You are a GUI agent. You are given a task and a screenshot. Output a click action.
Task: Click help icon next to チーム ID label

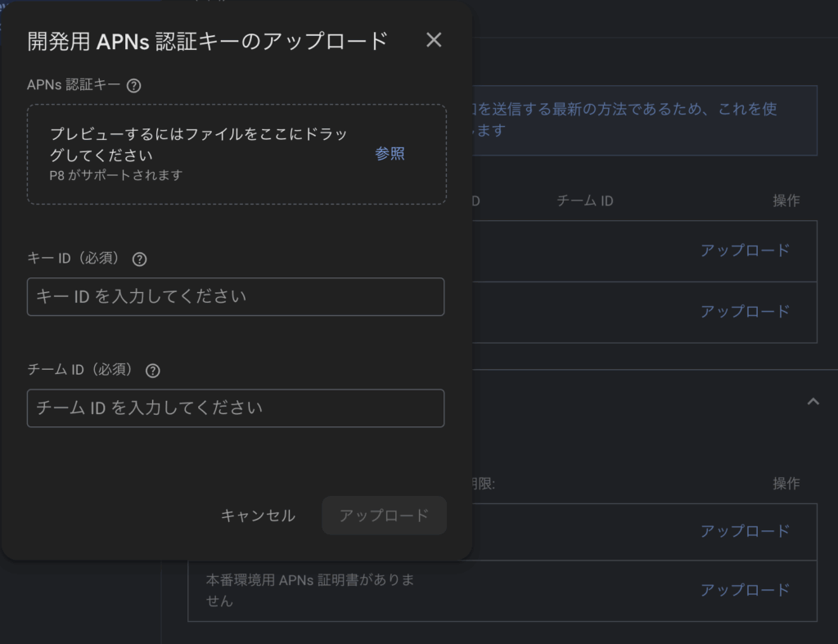(x=152, y=370)
